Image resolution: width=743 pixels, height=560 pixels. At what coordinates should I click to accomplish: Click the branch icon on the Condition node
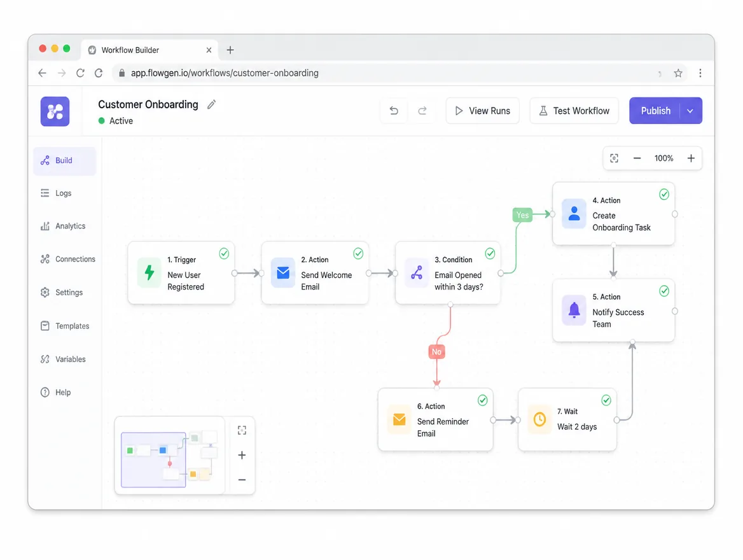(417, 272)
